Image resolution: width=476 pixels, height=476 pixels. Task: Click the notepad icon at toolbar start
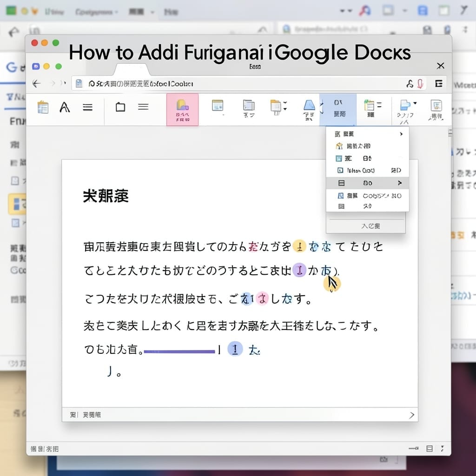pos(43,107)
